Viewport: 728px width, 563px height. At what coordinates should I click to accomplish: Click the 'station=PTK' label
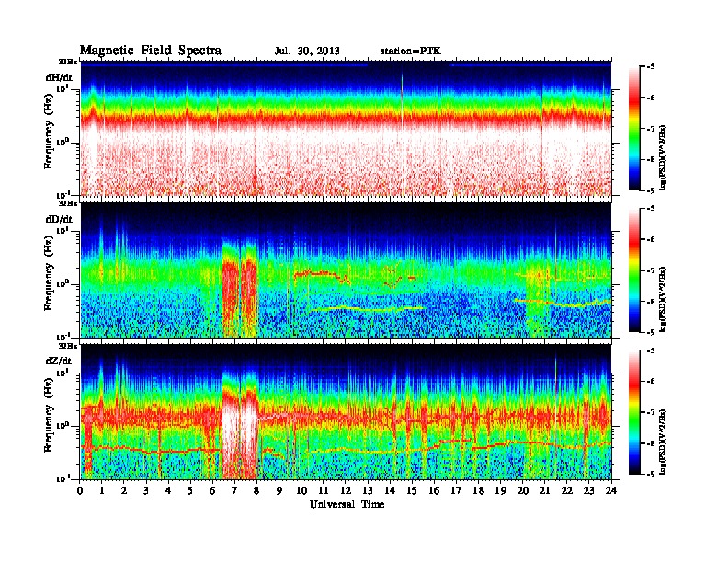(410, 51)
